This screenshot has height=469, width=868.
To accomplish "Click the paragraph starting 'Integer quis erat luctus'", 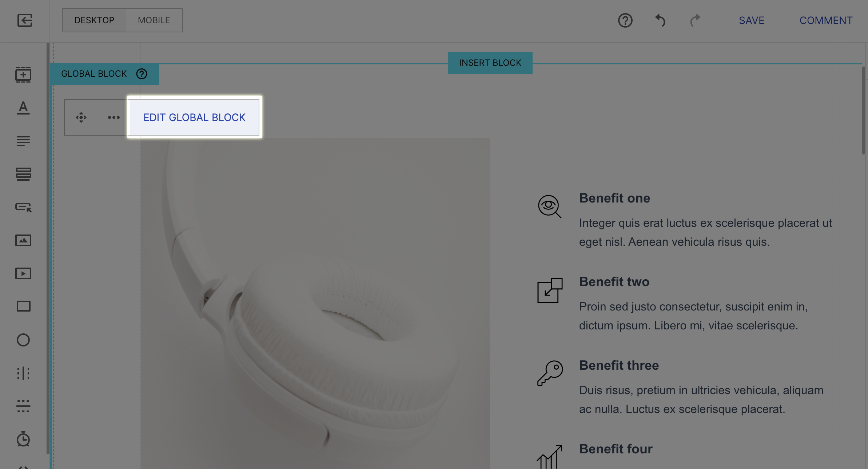I will point(705,232).
